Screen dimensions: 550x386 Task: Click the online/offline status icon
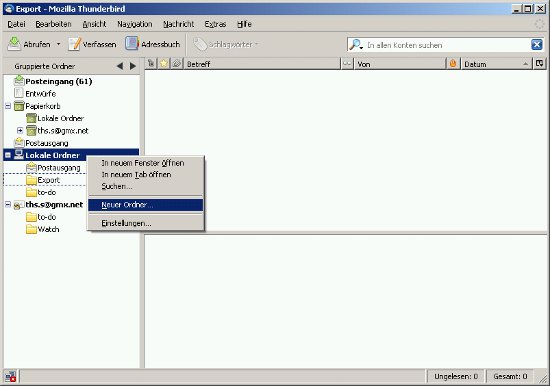pyautogui.click(x=11, y=376)
